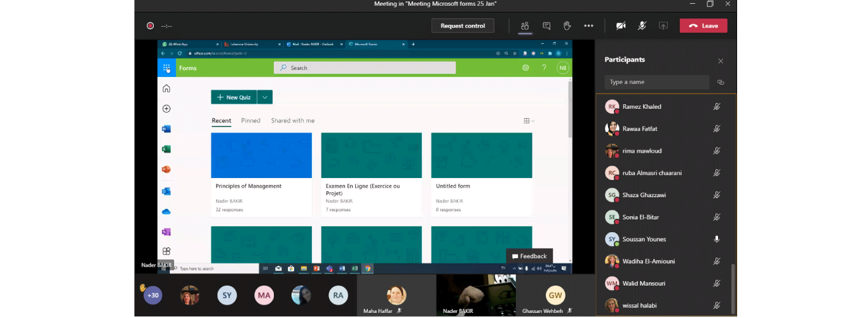
Task: Leave the meeting
Action: (x=703, y=26)
